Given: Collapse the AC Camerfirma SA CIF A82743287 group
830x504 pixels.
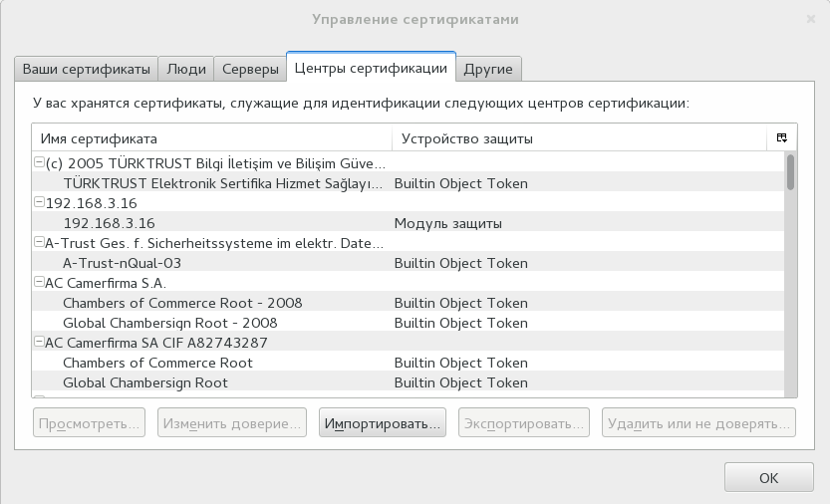Looking at the screenshot, I should [x=39, y=342].
